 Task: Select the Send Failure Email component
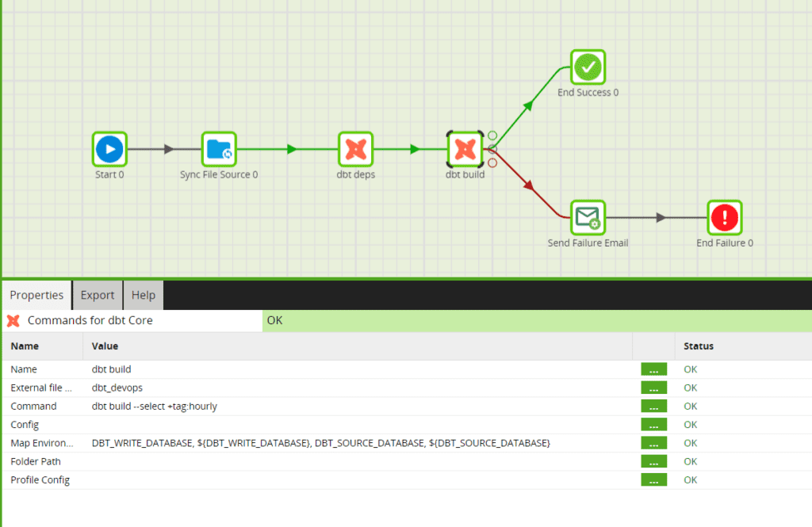pos(588,217)
